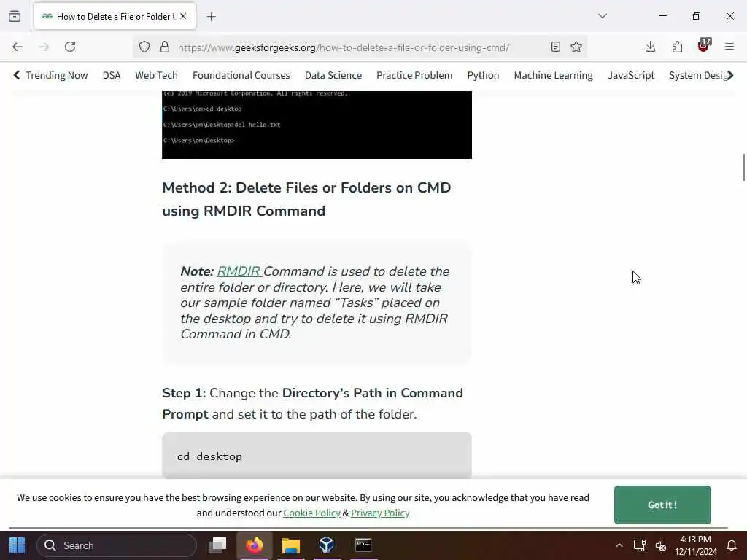The image size is (747, 560).
Task: Open DSA category menu
Action: pos(112,75)
